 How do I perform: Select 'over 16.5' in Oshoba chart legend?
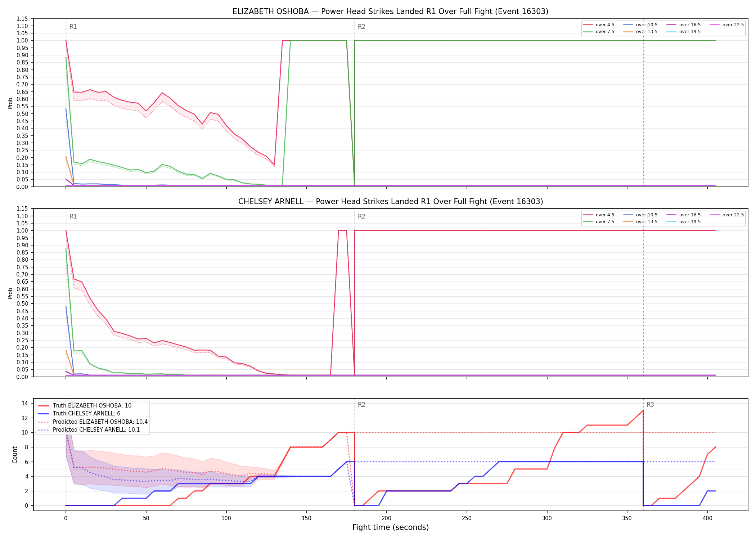[684, 25]
